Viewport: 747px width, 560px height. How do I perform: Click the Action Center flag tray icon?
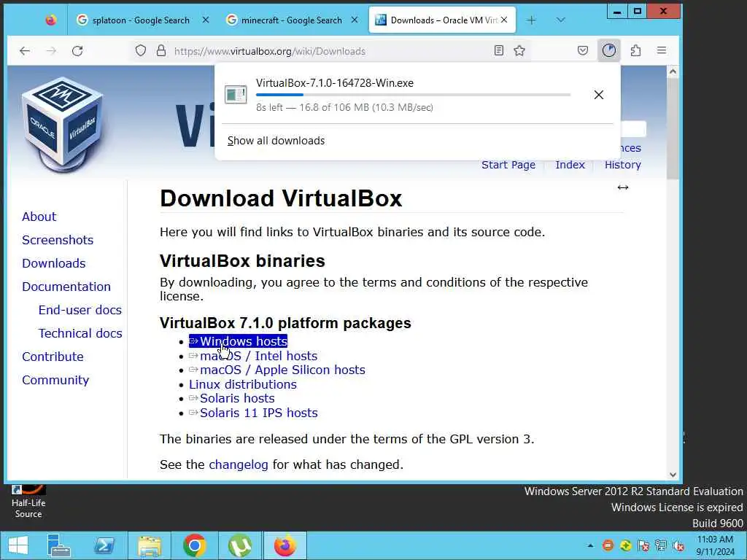pos(643,545)
